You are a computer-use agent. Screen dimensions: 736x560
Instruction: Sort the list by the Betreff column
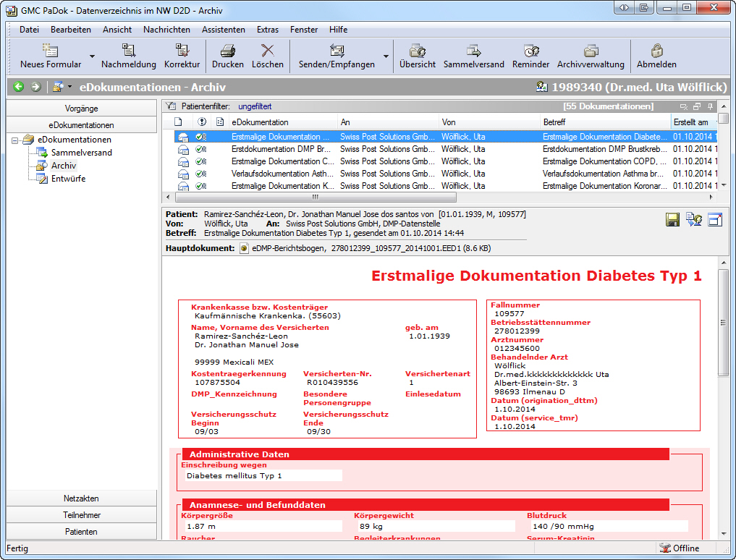605,122
